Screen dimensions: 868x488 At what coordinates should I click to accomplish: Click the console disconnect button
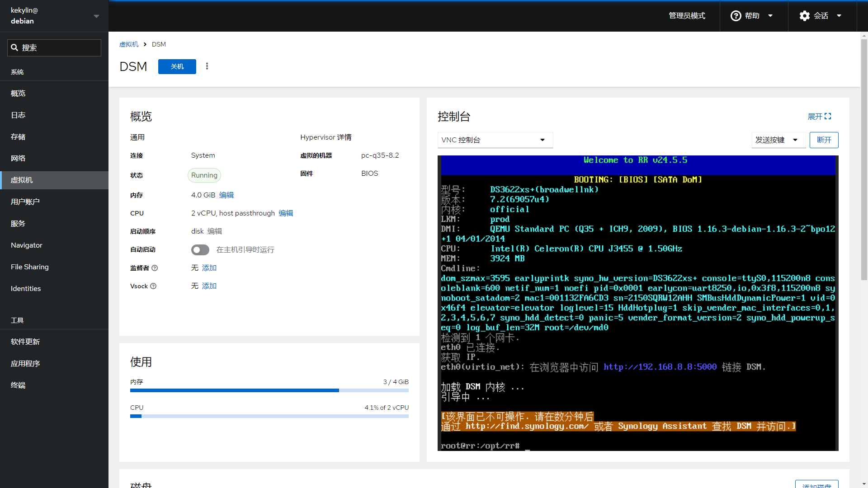824,140
